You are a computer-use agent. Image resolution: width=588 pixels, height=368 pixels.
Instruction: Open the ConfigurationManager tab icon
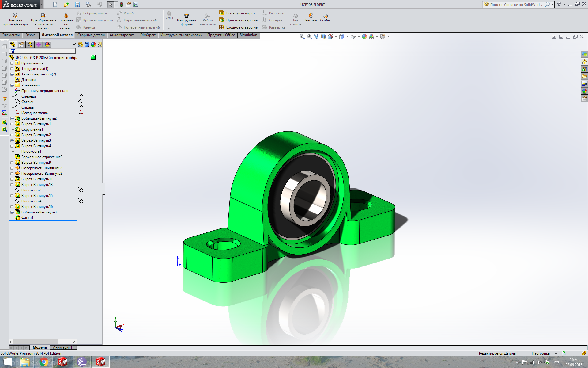pos(30,44)
